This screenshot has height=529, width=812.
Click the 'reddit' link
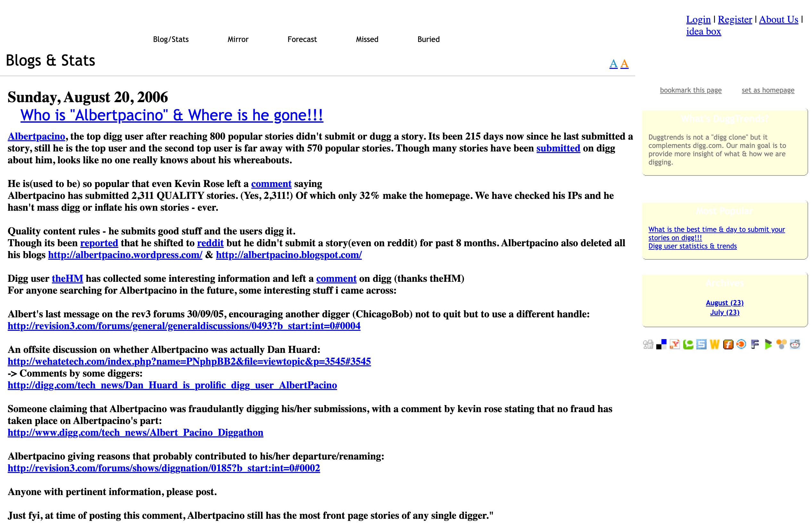[210, 243]
